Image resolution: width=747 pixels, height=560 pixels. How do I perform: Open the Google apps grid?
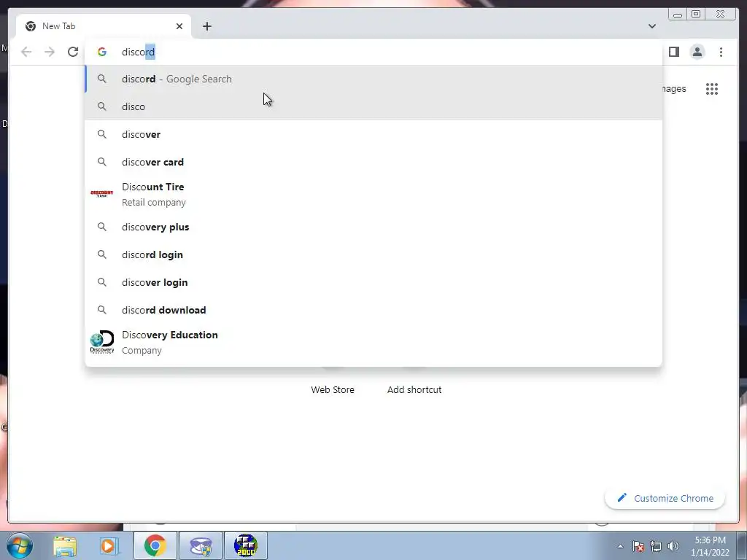point(712,89)
